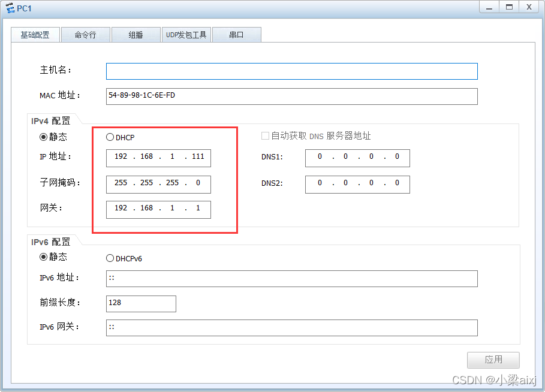Click the 应用 apply button

click(x=493, y=360)
